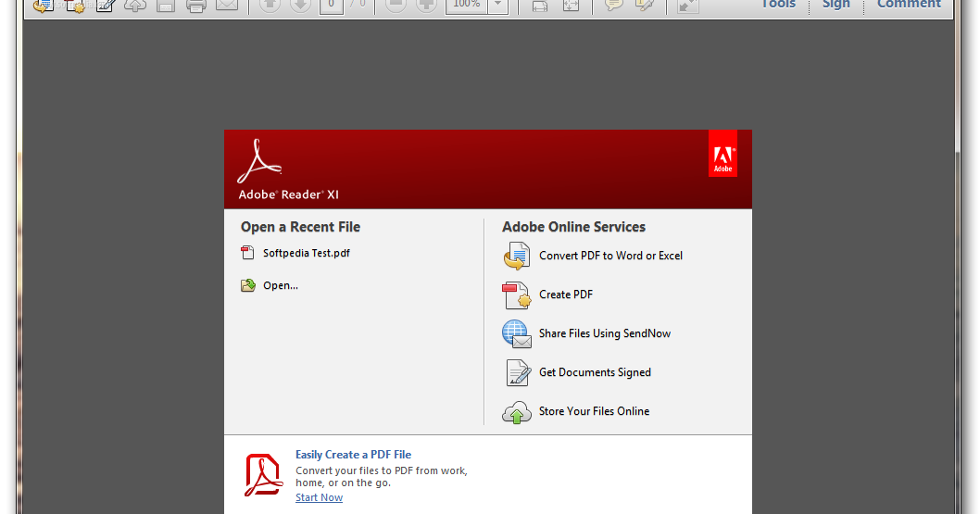Click the highlight text tool icon
The width and height of the screenshot is (980, 514).
(x=645, y=6)
